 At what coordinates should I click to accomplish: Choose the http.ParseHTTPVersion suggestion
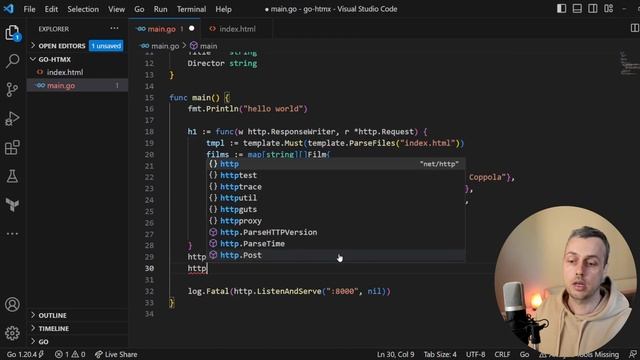[335, 232]
